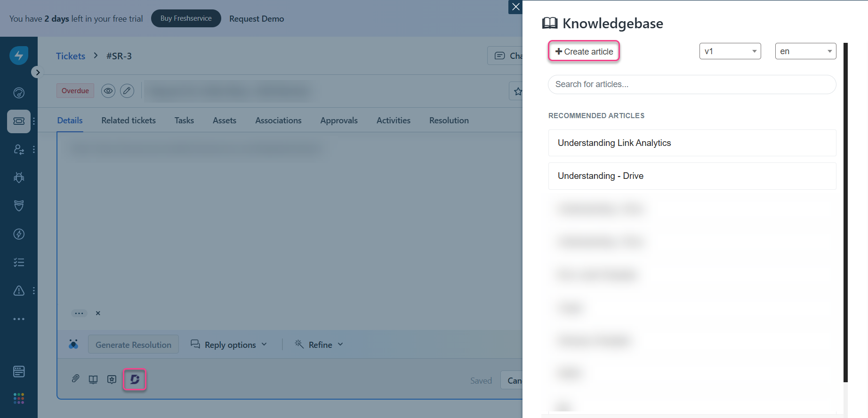The width and height of the screenshot is (868, 418).
Task: Open the Understanding - Drive article
Action: pyautogui.click(x=692, y=176)
